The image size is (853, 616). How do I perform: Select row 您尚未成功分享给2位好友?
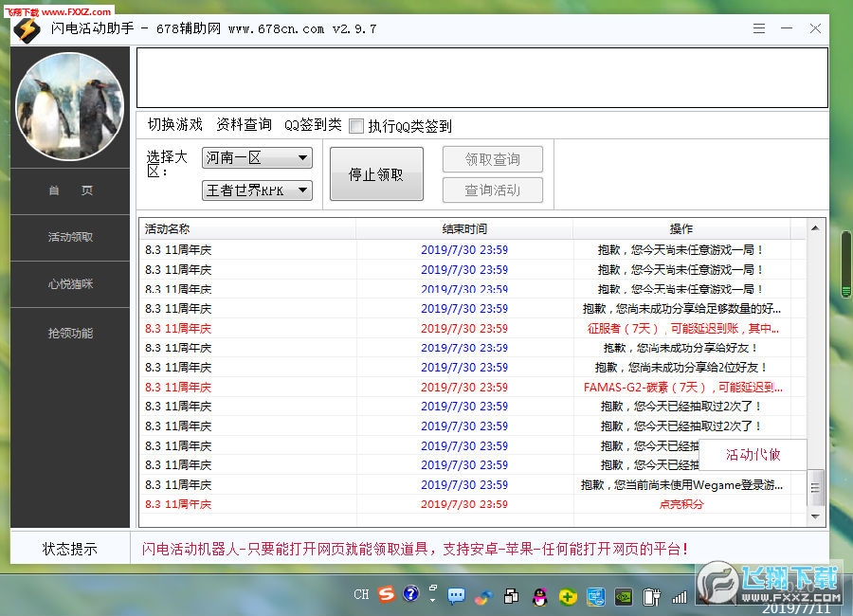coord(472,368)
